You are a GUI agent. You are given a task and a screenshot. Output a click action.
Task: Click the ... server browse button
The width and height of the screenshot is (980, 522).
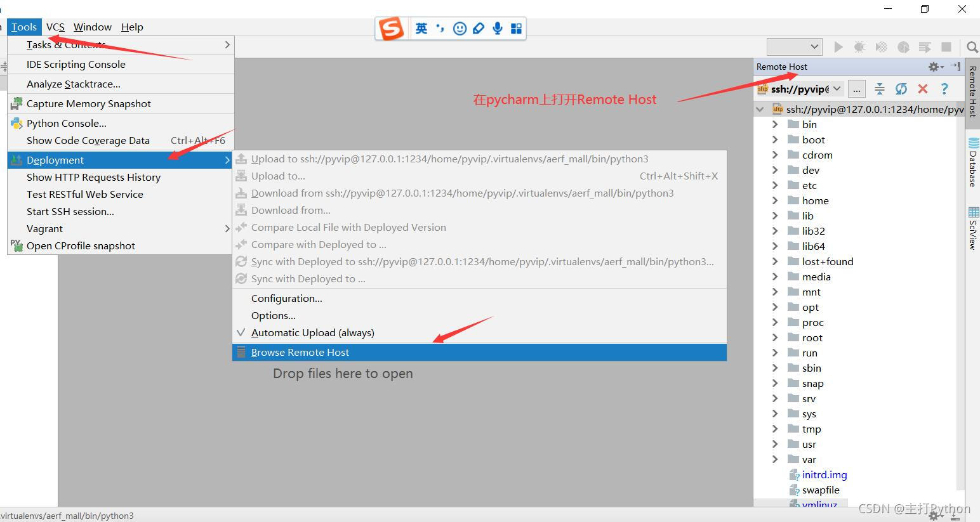pos(856,89)
